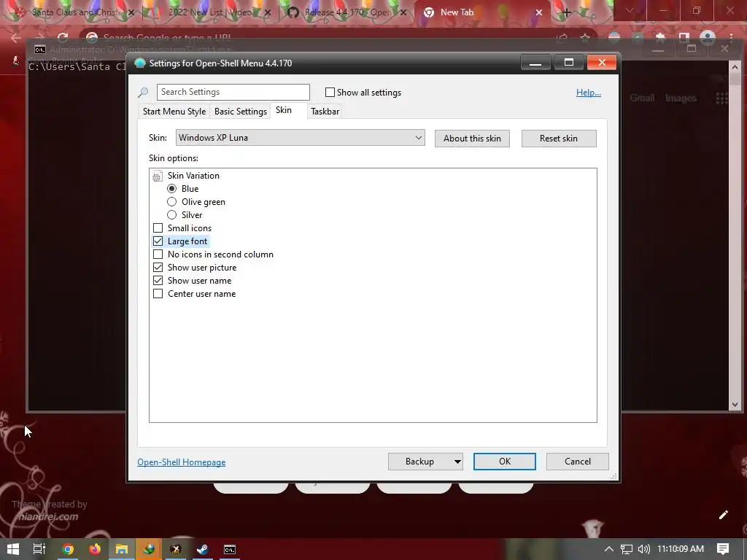Select the Skin tab
The height and width of the screenshot is (560, 747).
pos(284,110)
